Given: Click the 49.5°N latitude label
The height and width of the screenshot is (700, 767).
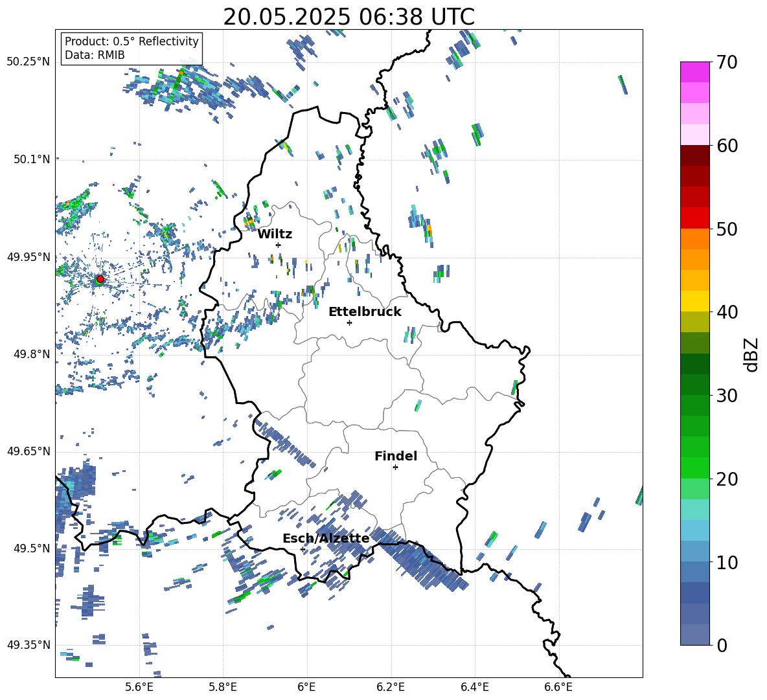Looking at the screenshot, I should point(32,548).
